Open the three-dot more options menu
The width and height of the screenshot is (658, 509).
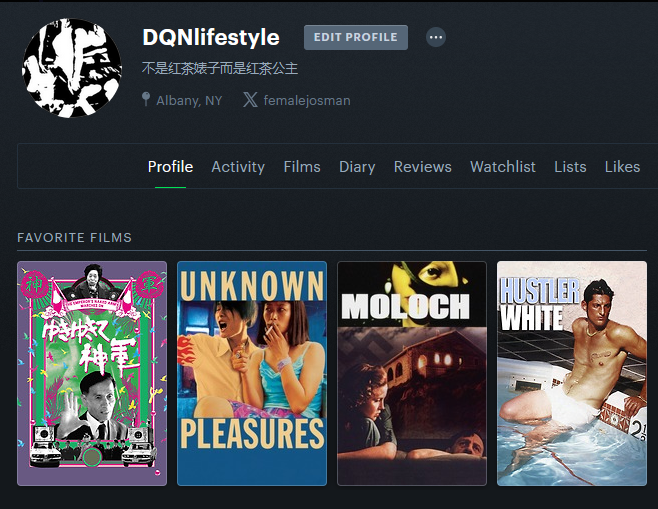(x=436, y=37)
